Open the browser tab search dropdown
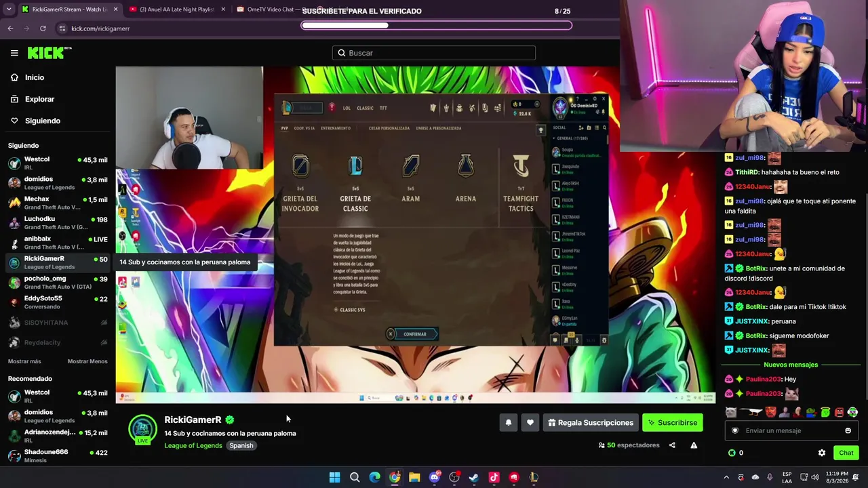The width and height of the screenshot is (868, 488). point(9,9)
